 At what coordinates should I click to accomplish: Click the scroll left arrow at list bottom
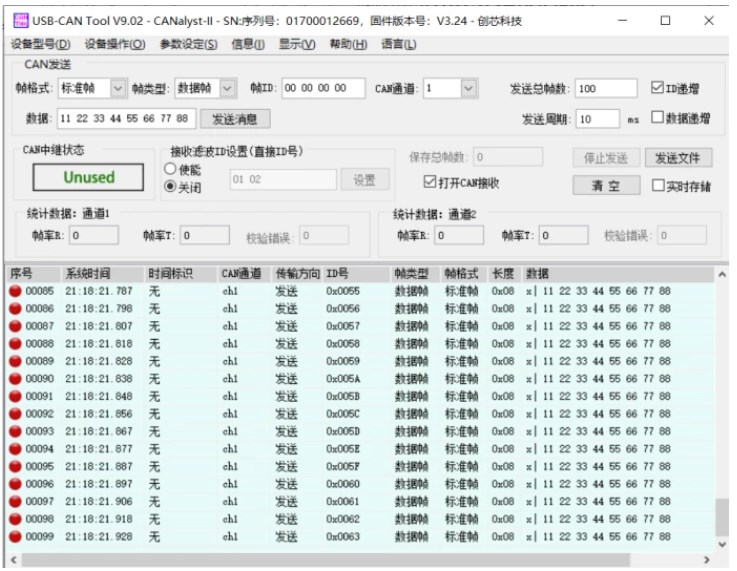(14, 560)
